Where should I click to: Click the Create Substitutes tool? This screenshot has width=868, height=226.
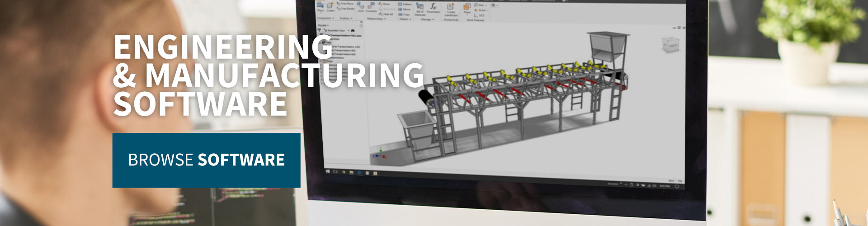(x=451, y=9)
